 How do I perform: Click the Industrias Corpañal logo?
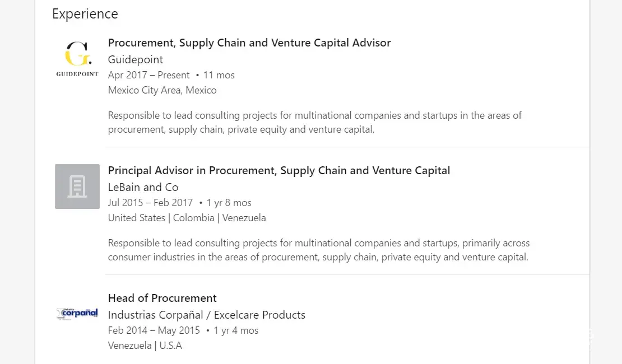(77, 314)
